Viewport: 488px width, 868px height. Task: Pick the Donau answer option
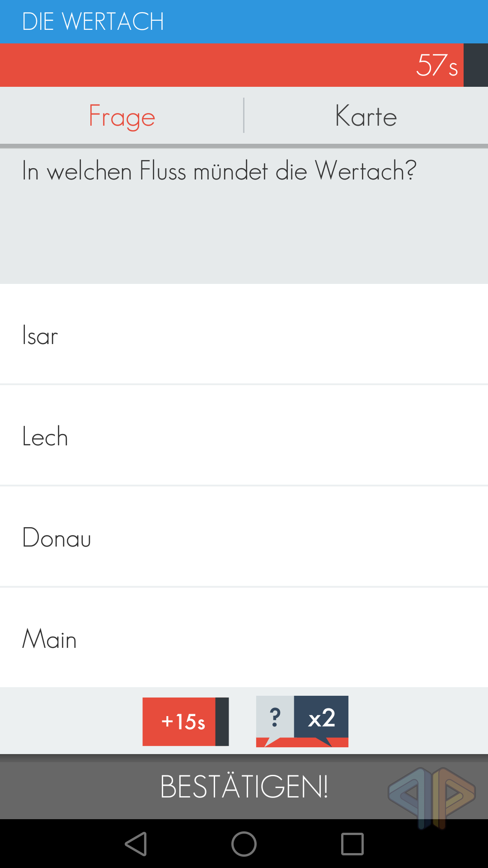[x=244, y=538]
